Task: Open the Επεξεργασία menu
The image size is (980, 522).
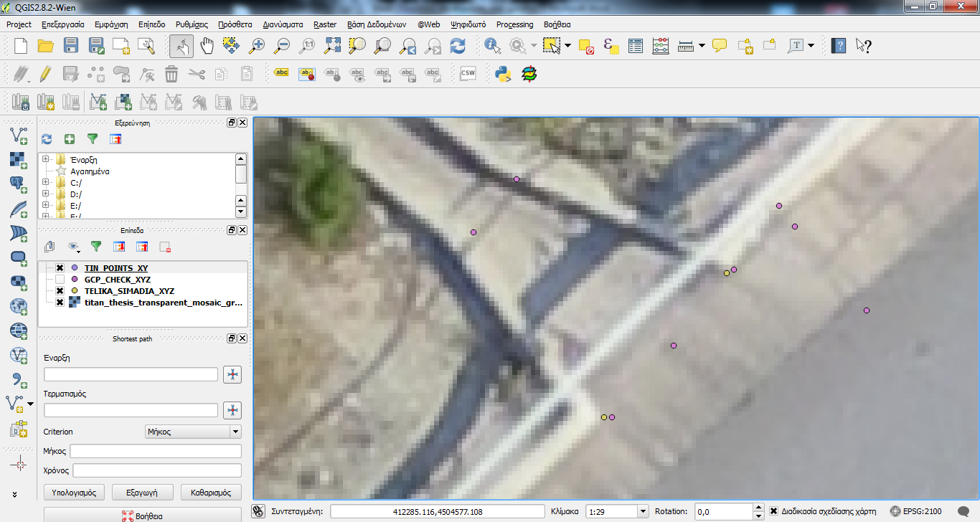Action: (x=63, y=24)
